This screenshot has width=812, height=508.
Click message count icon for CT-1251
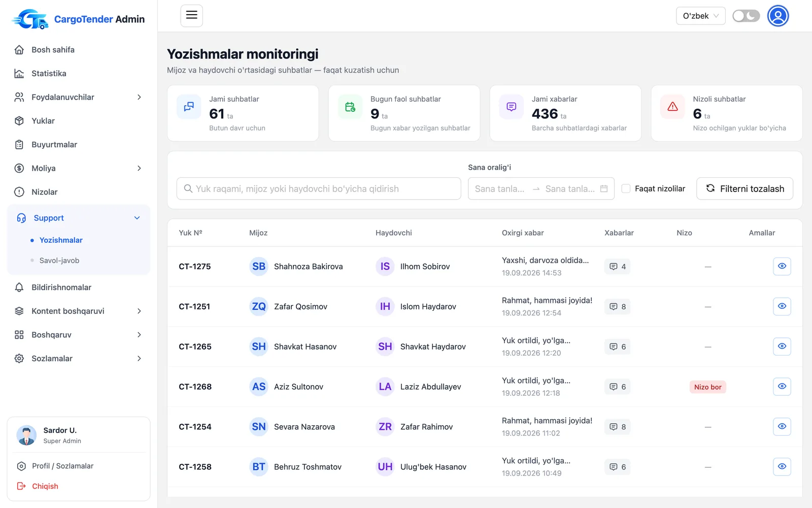coord(614,306)
